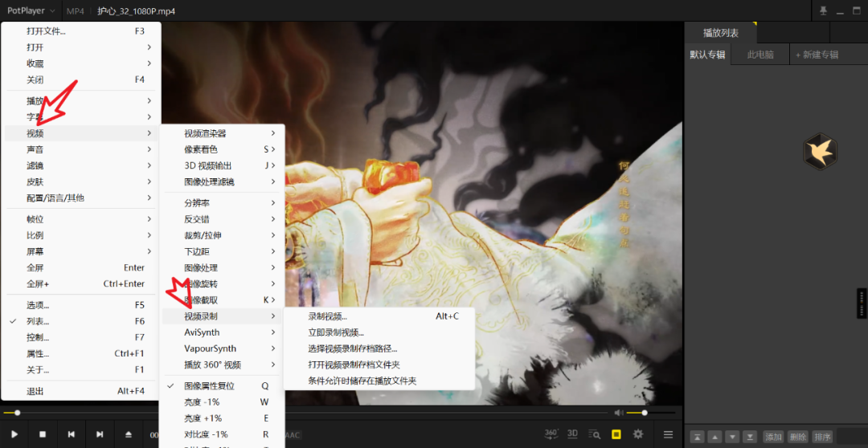The width and height of the screenshot is (868, 448).
Task: Click the file name 护心_32_1080P.mp4
Action: (x=136, y=11)
